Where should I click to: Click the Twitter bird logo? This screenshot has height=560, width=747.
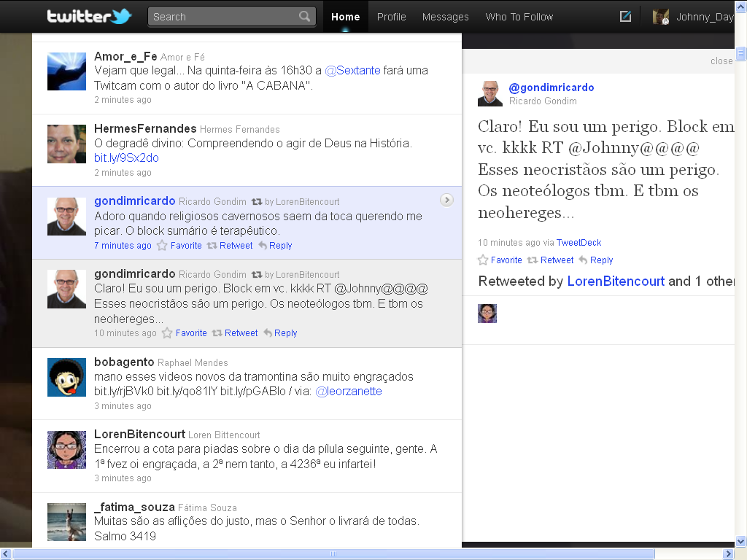tap(122, 17)
